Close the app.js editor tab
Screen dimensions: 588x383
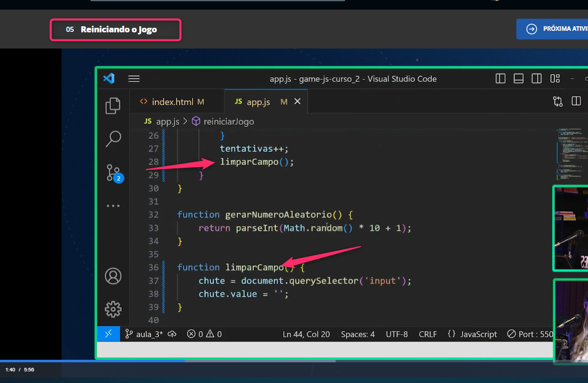(297, 102)
